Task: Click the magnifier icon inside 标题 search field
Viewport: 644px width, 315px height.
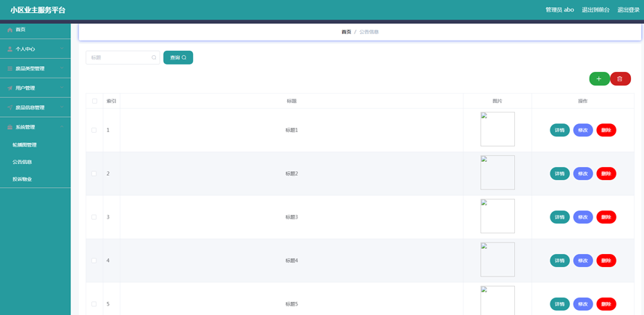Action: [154, 57]
